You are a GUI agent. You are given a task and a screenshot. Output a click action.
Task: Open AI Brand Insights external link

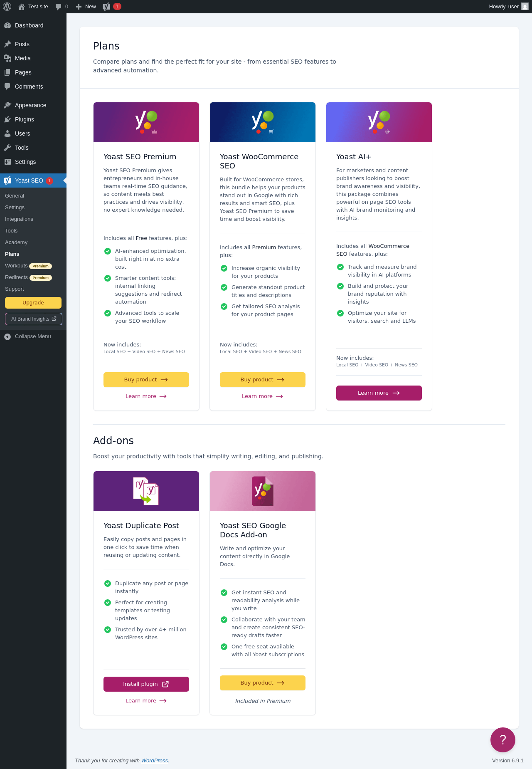click(34, 319)
